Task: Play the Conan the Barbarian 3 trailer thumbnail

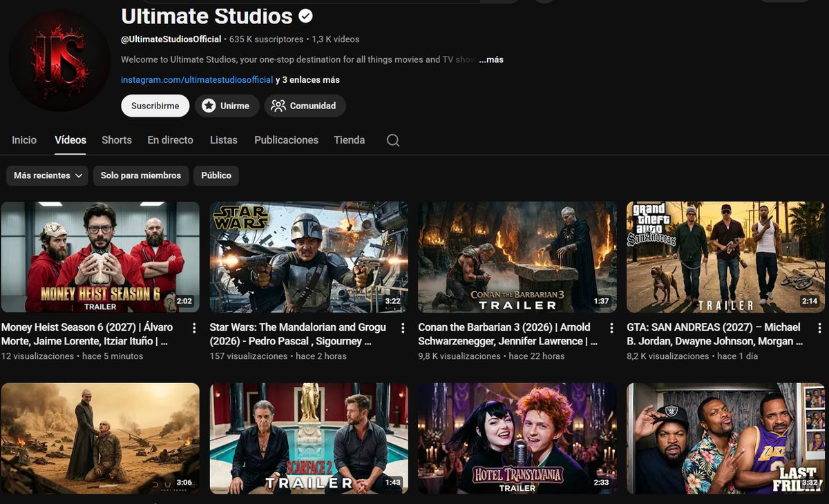Action: point(517,257)
